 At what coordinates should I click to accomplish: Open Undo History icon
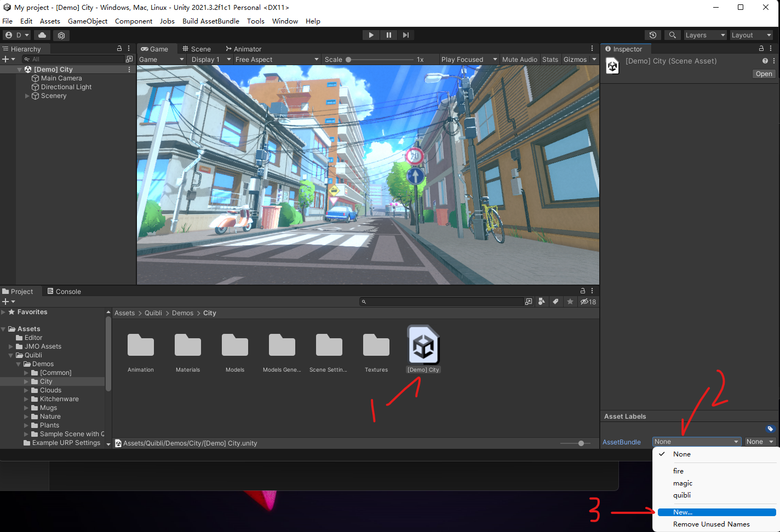[653, 35]
